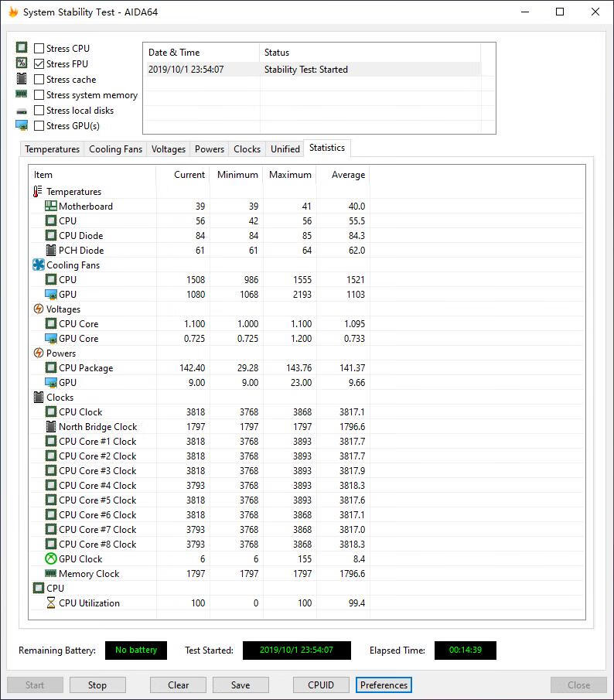Click the GPU Clock Xbox-style icon
This screenshot has width=614, height=700.
[x=51, y=558]
